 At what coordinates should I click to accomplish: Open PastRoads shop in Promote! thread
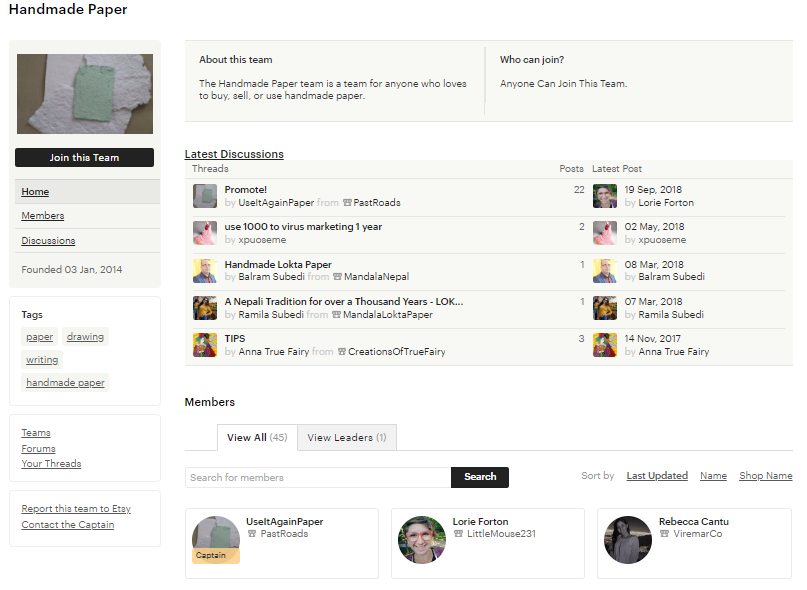click(377, 203)
